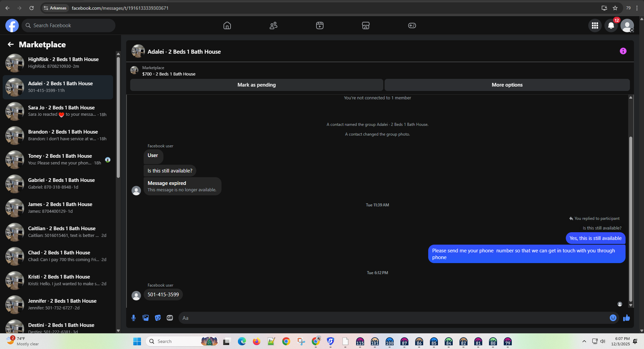The height and width of the screenshot is (349, 644).
Task: Click the browser address bar URL
Action: point(120,8)
